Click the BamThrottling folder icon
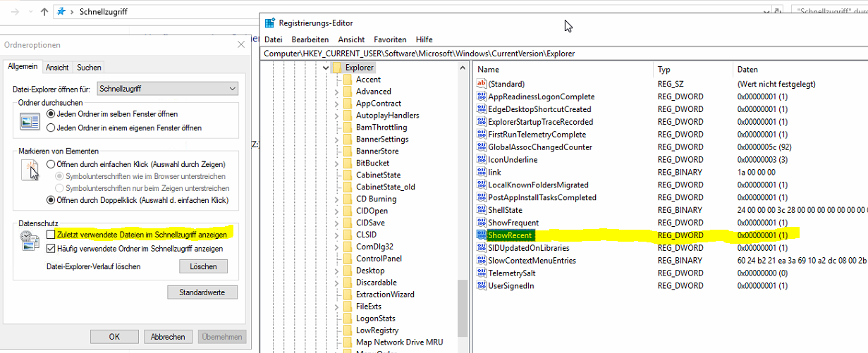The image size is (868, 353). click(x=348, y=128)
